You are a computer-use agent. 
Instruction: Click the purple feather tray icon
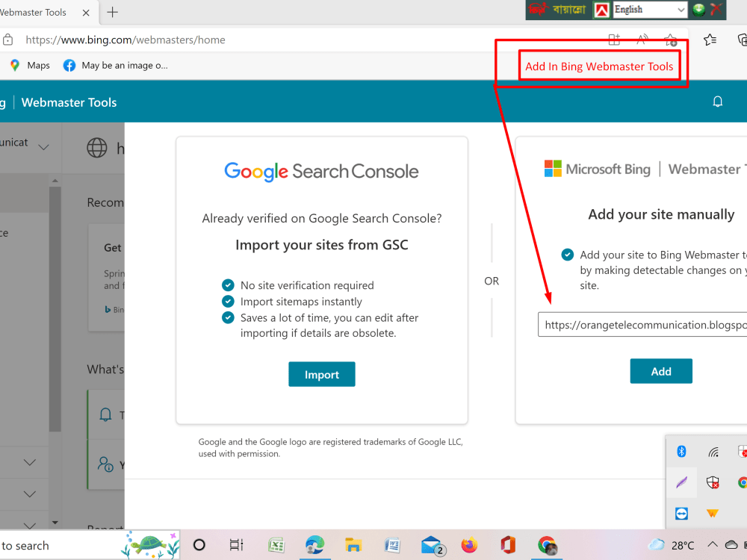682,482
